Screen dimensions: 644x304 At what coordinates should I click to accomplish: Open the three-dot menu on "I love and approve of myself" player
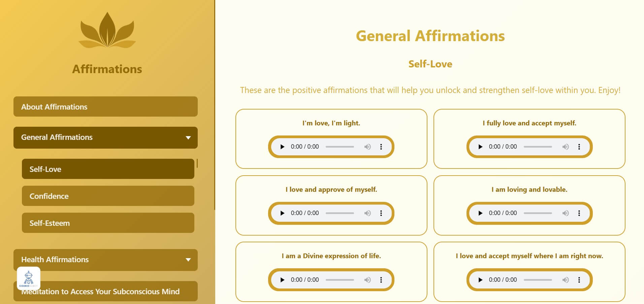381,213
